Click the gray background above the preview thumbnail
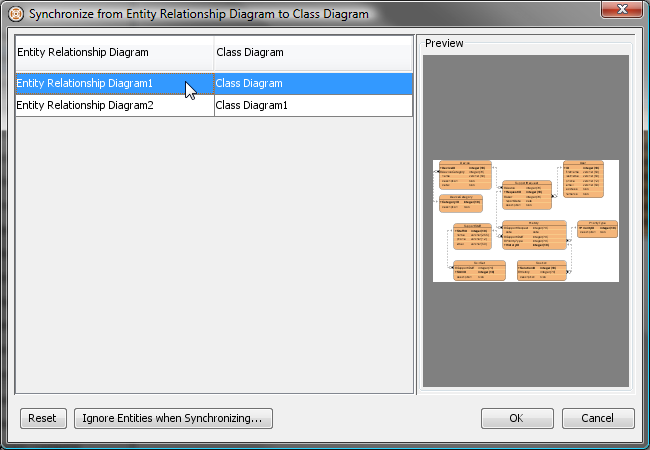The image size is (650, 450). coord(526,108)
